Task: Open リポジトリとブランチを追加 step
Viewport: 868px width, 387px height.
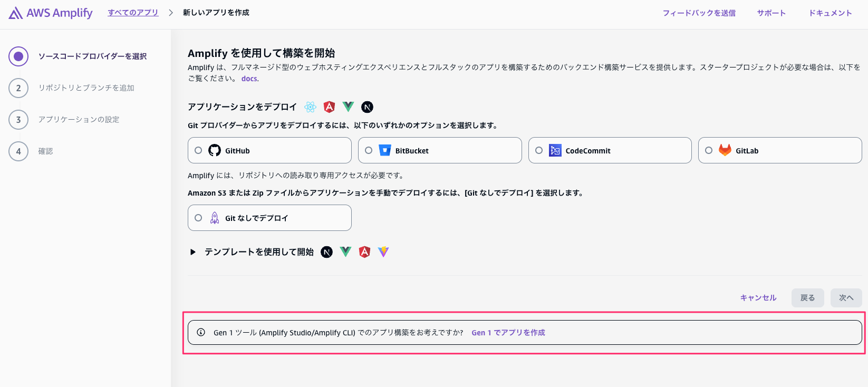Action: tap(86, 88)
